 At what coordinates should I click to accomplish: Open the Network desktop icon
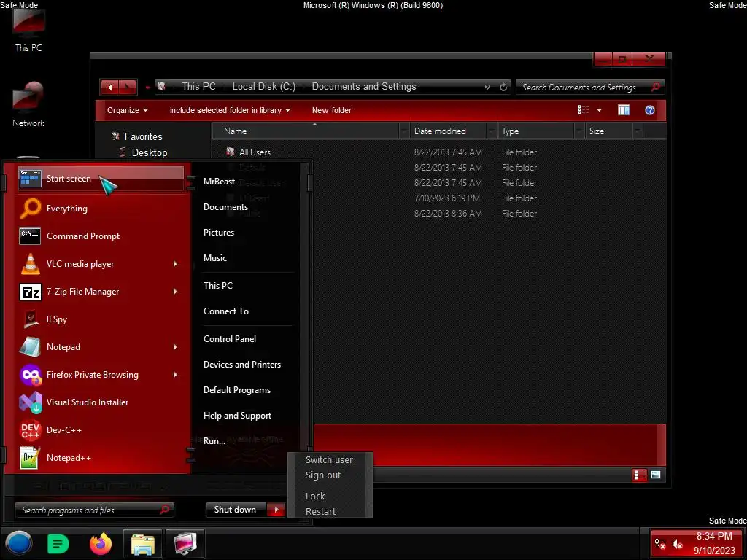point(28,105)
